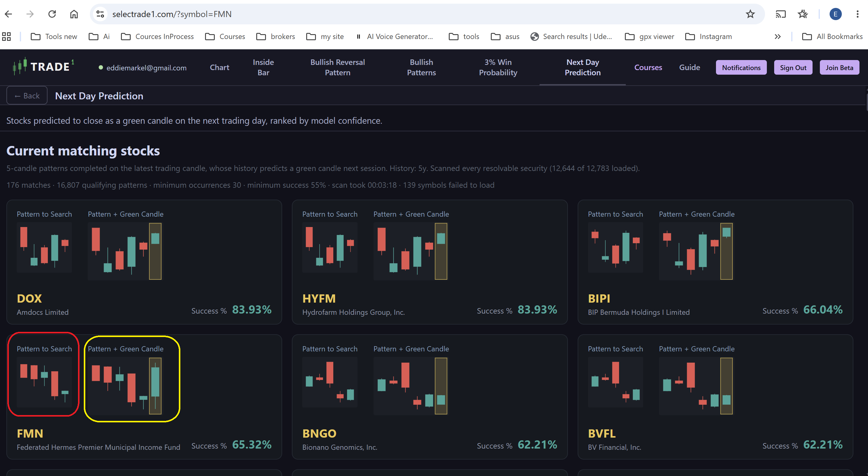868x476 pixels.
Task: Open the site information icon in address bar
Action: pos(100,14)
